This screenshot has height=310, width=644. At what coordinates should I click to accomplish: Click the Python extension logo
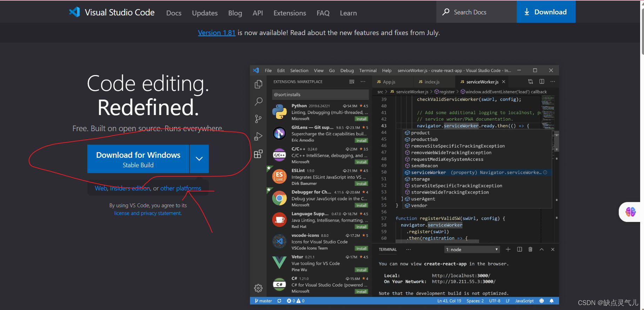(x=280, y=112)
